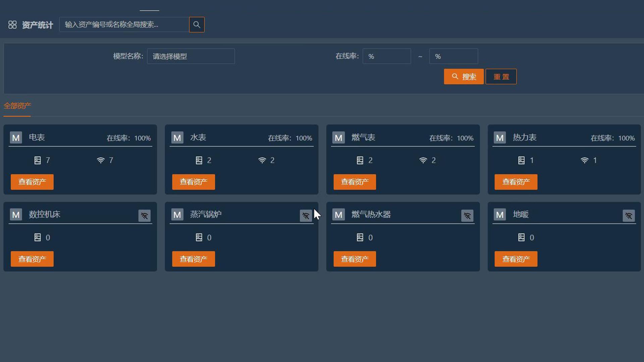Viewport: 644px width, 362px height.
Task: Click 查看资产 on the 燃气热水器 card
Action: 355,259
